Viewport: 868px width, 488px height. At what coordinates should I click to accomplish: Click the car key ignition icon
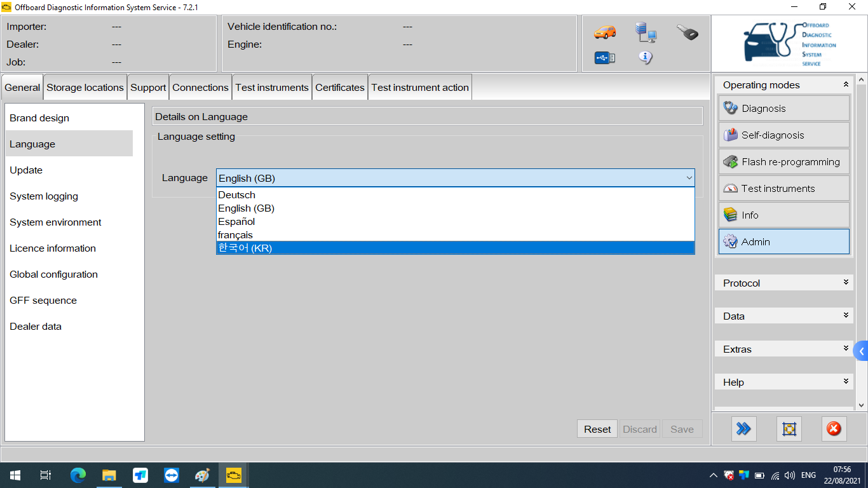687,32
